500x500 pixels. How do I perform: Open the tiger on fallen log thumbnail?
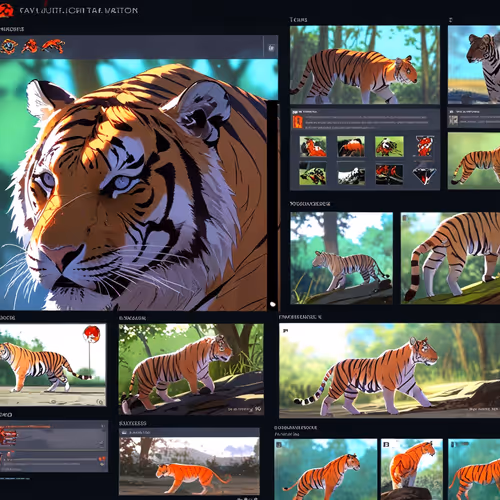[191, 369]
